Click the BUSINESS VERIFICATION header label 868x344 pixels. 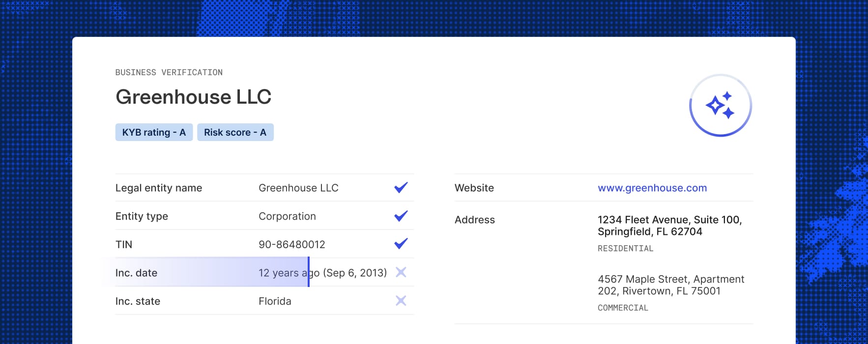tap(169, 72)
